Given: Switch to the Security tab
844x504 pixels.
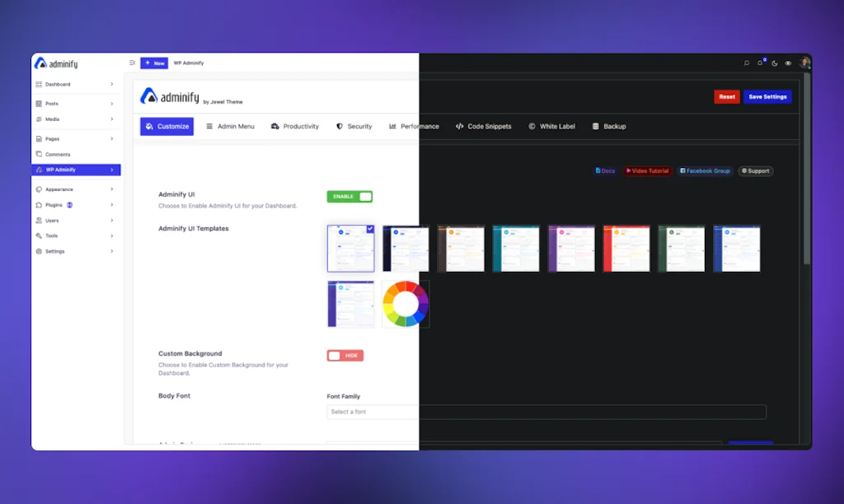Looking at the screenshot, I should (354, 126).
